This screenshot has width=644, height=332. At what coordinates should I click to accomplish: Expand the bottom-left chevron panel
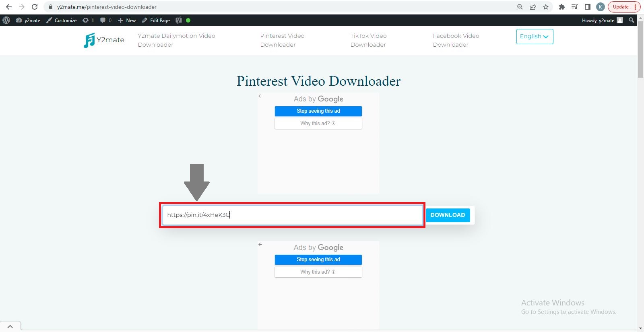10,326
